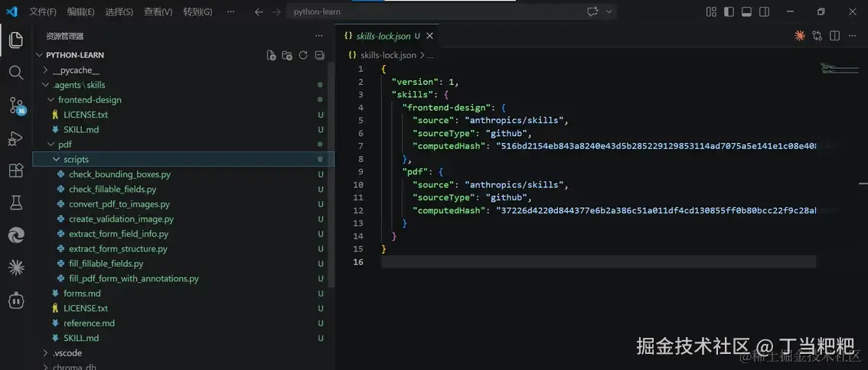Close the skills-lock.json tab

tap(429, 35)
